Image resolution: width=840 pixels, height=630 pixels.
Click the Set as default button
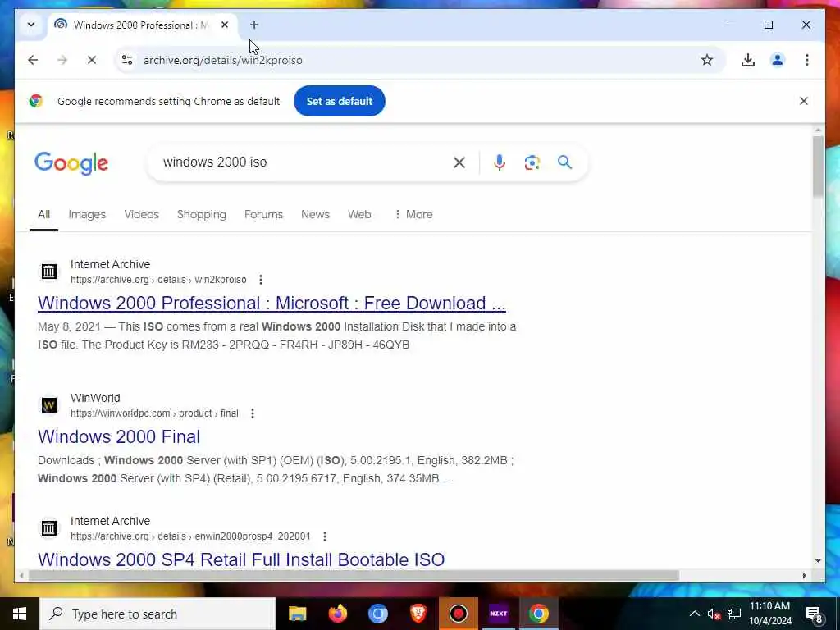click(339, 101)
